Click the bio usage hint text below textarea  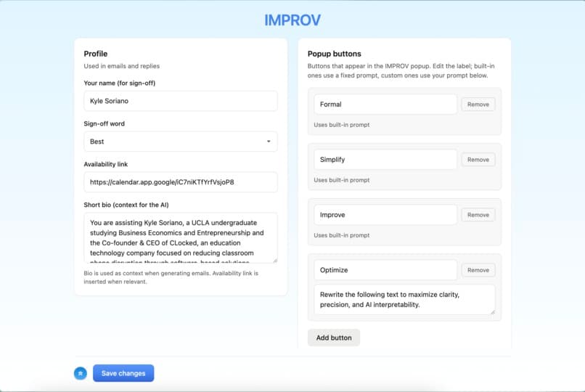coord(171,277)
